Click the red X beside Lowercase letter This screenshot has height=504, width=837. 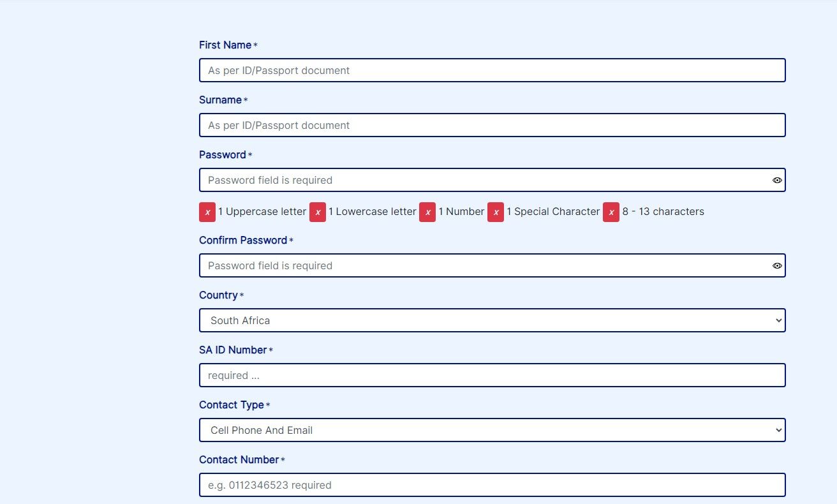pyautogui.click(x=318, y=212)
